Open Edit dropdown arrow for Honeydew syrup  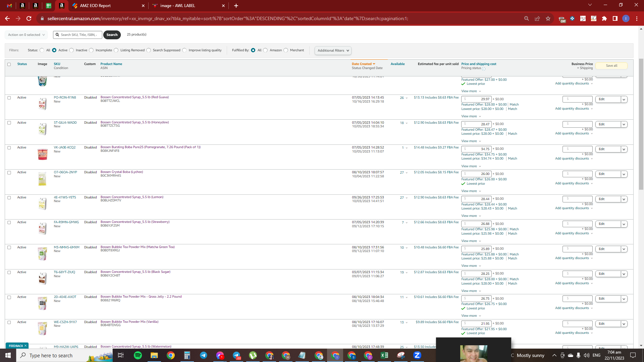coord(624,124)
